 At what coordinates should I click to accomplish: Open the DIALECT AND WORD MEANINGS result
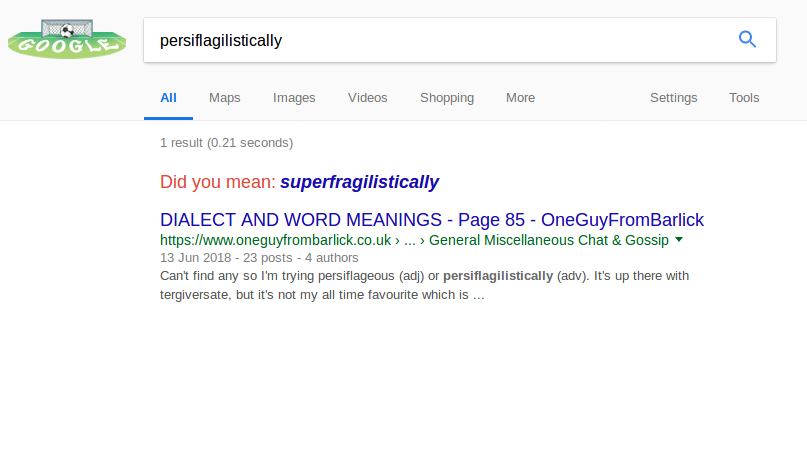(432, 220)
